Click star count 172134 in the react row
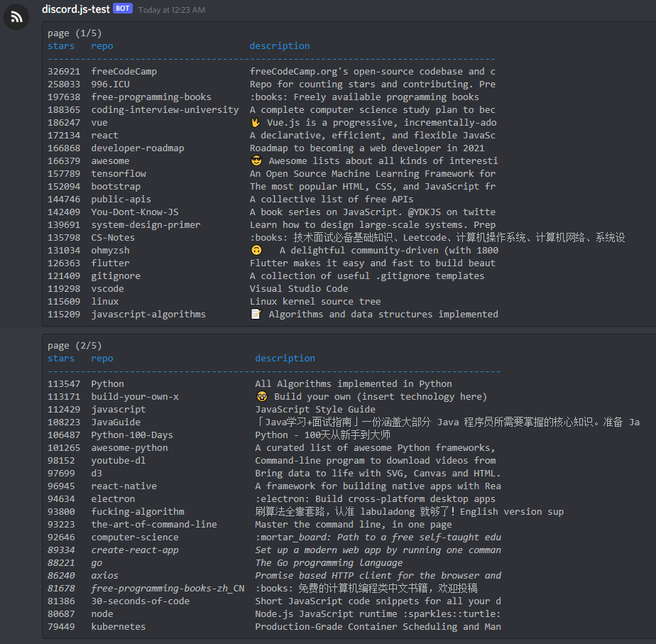Viewport: 656px width, 644px height. tap(64, 136)
